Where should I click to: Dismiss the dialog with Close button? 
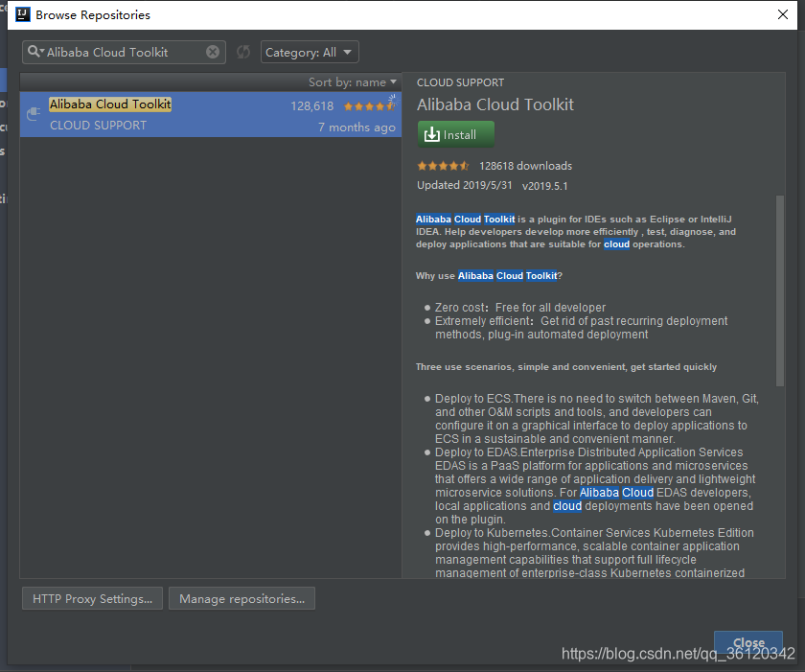[748, 643]
